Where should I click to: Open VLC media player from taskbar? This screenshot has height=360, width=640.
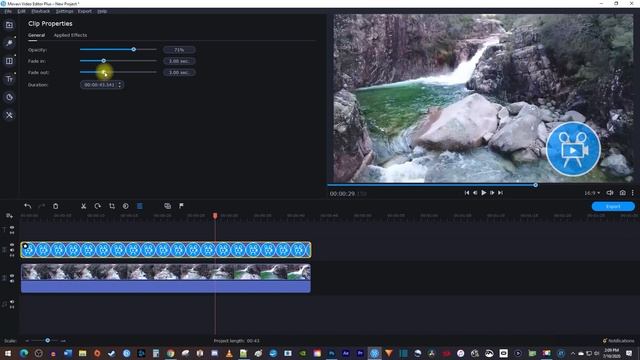(229, 353)
